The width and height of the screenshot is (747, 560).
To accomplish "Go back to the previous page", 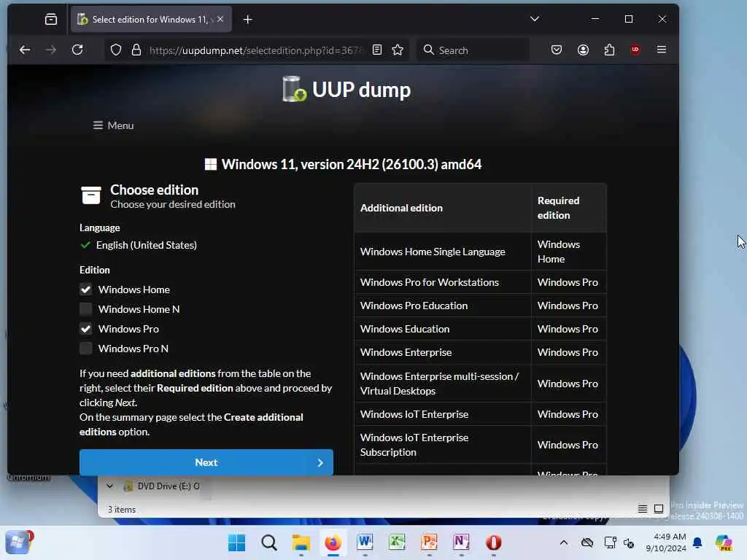I will 25,50.
